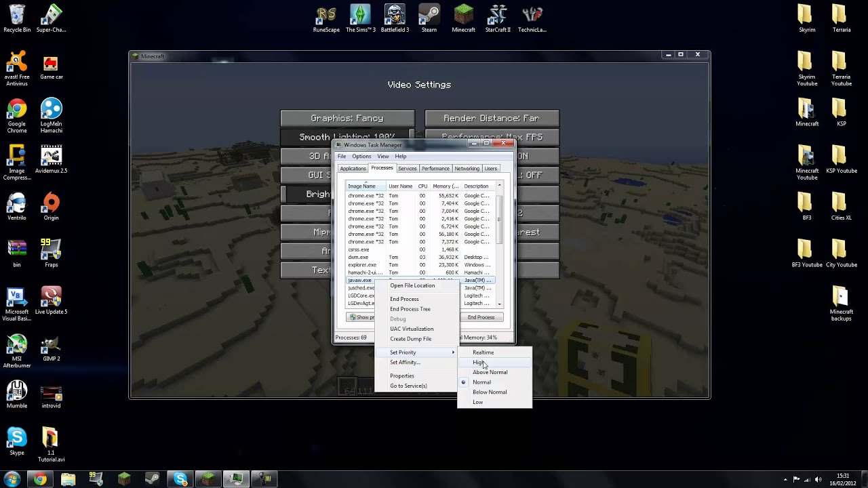The image size is (868, 488).
Task: Open the Origin desktop shortcut
Action: click(51, 207)
